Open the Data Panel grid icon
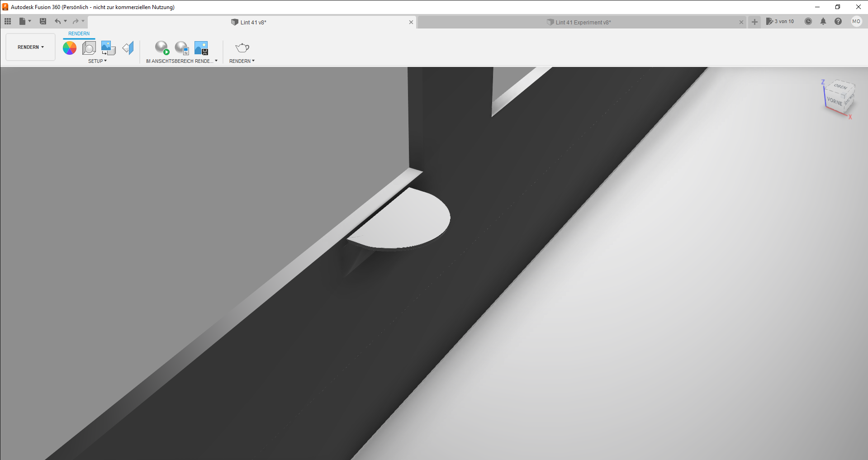868x460 pixels. pos(8,21)
